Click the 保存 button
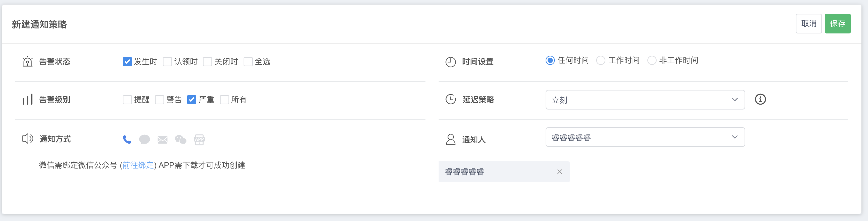Viewport: 868px width, 221px height. [x=838, y=24]
